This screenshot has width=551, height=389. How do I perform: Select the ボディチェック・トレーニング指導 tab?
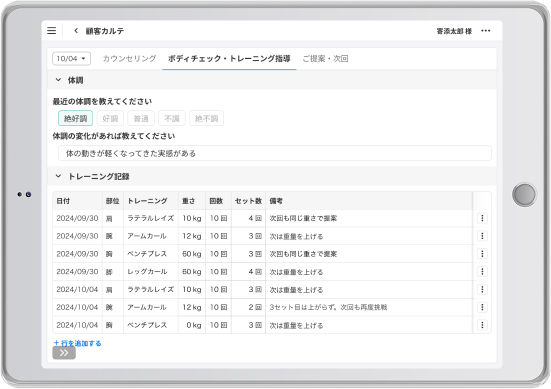coord(229,59)
